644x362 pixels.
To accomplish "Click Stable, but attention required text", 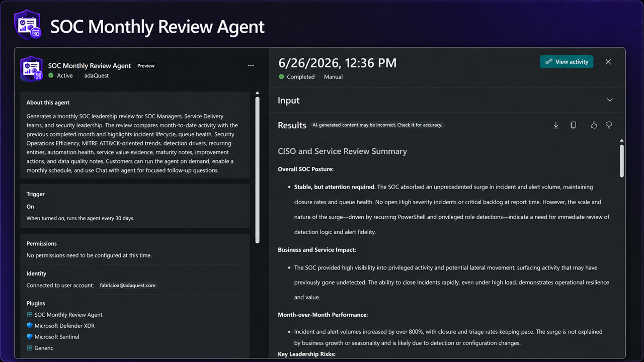I will [x=335, y=187].
